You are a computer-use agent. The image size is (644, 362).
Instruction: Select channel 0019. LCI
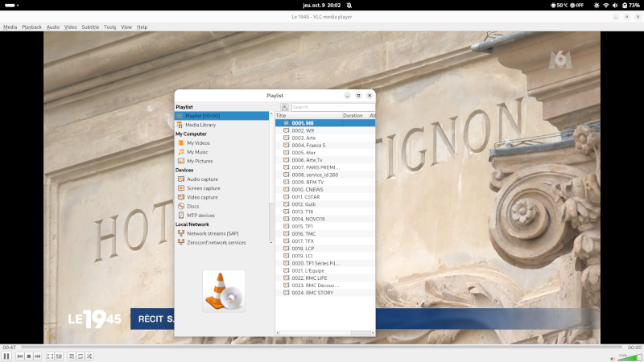click(x=325, y=256)
